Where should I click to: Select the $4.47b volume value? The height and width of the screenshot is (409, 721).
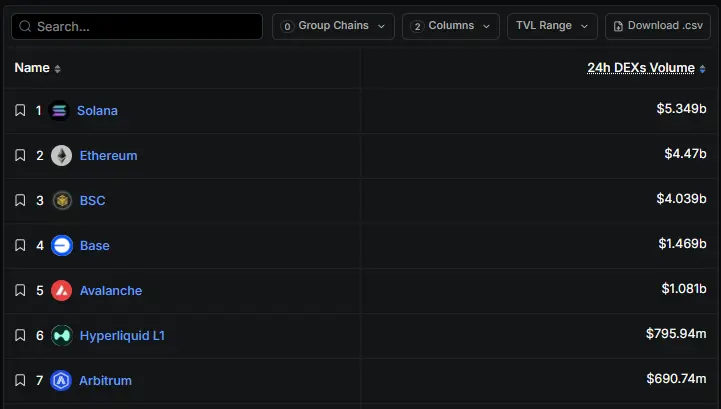[x=685, y=153]
